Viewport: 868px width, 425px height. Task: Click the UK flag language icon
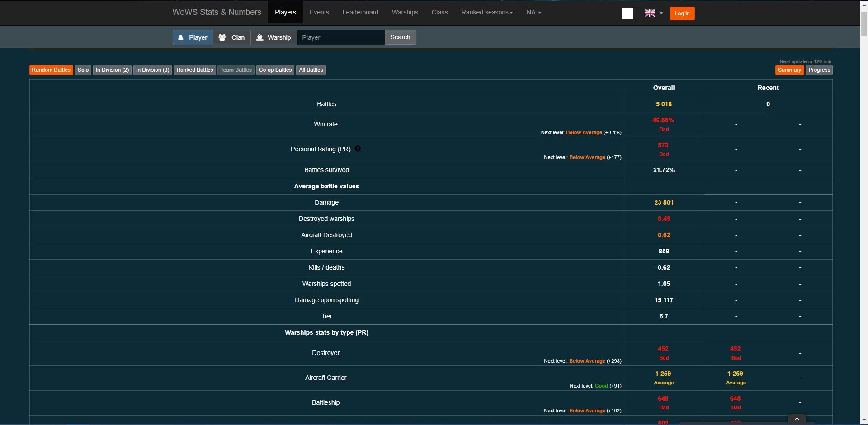tap(650, 13)
